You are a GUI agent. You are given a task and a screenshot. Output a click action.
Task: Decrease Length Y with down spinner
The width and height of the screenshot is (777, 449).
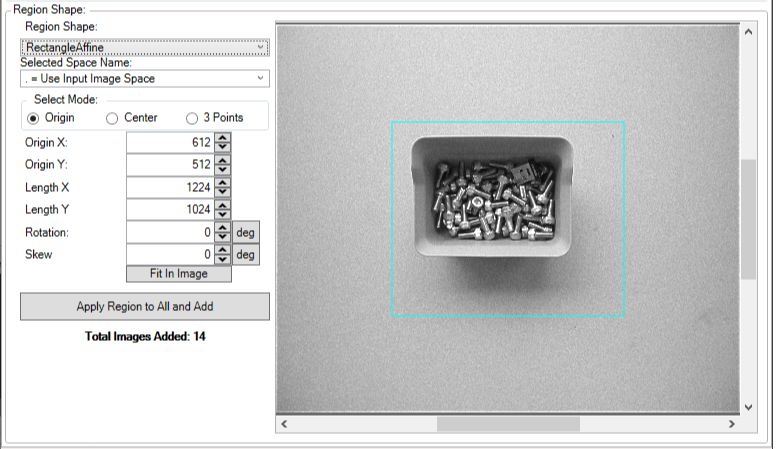point(222,214)
